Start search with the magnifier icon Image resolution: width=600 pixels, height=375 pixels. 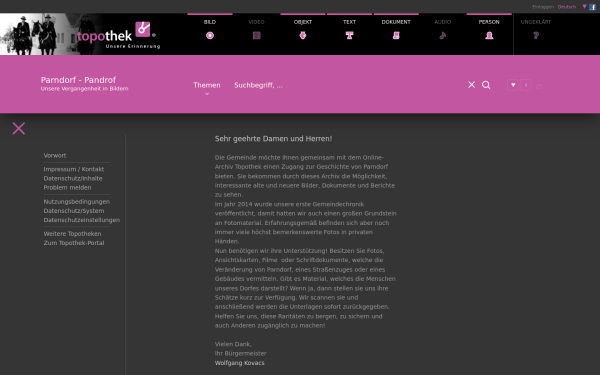[486, 85]
